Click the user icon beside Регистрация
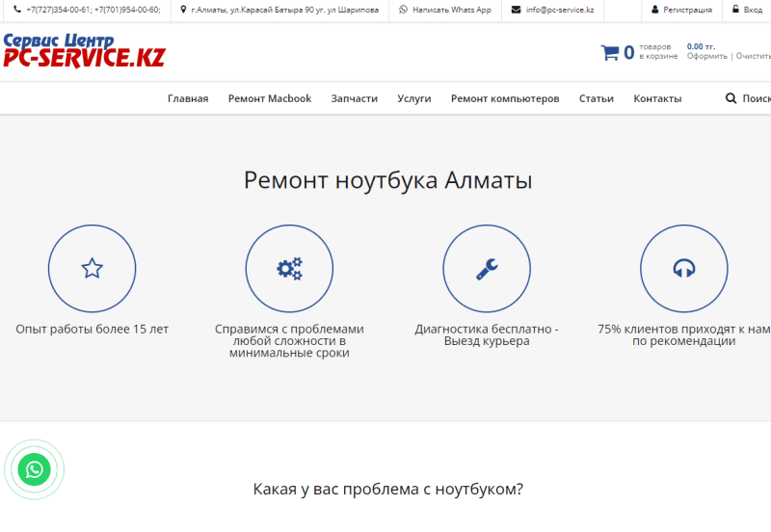The width and height of the screenshot is (771, 532). point(655,10)
